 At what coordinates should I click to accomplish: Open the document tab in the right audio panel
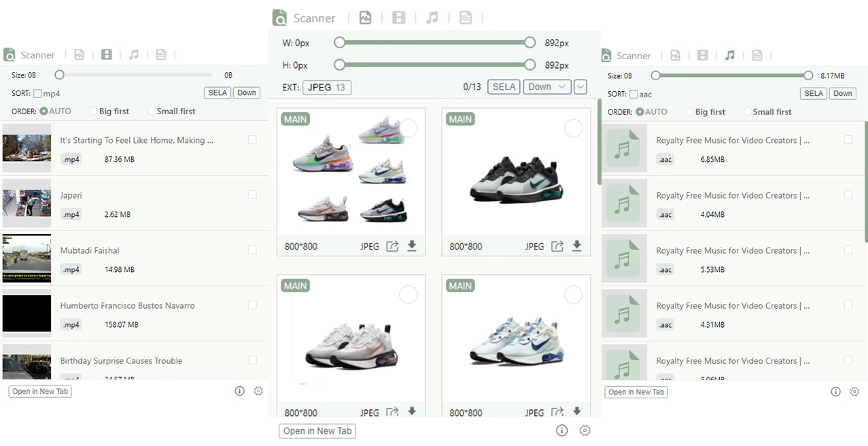[x=757, y=56]
